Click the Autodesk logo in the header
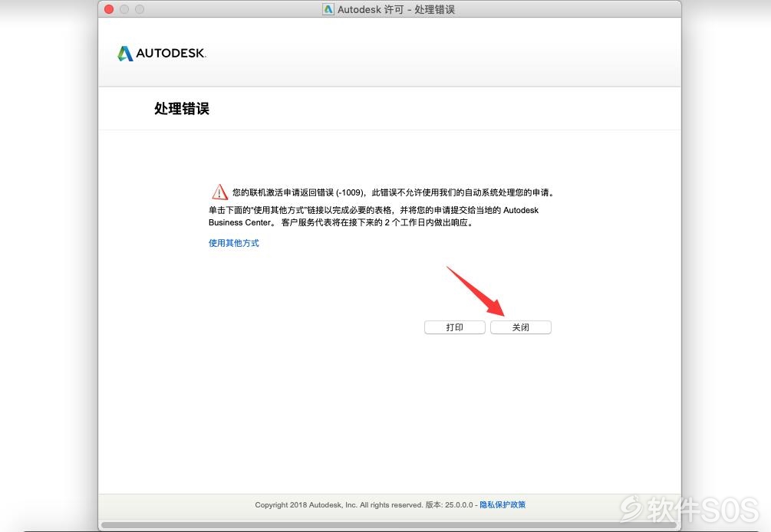This screenshot has height=532, width=771. pos(162,53)
